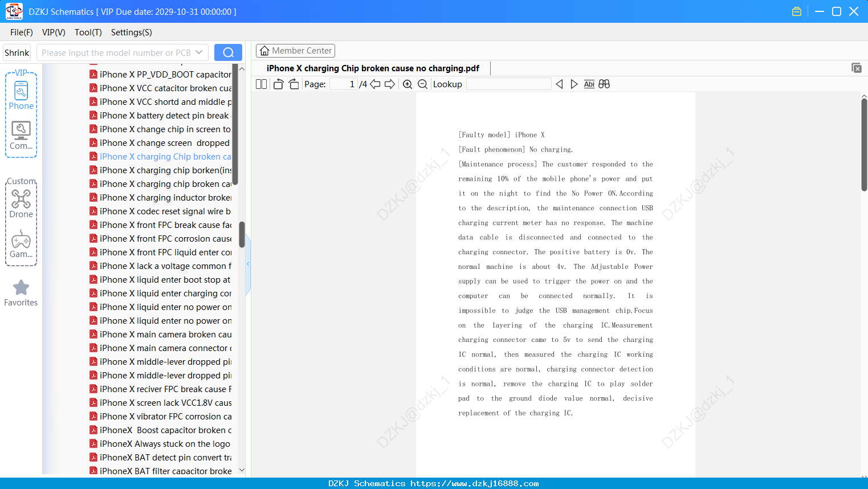This screenshot has width=868, height=489.
Task: Open iPhone X PP_VDD_BOOT capacitor file
Action: click(x=160, y=75)
